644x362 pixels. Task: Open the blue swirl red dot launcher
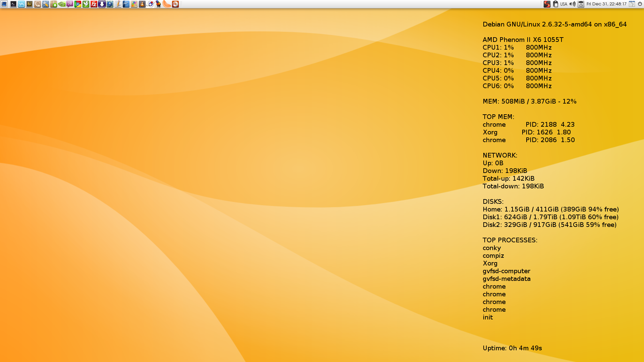coord(150,4)
